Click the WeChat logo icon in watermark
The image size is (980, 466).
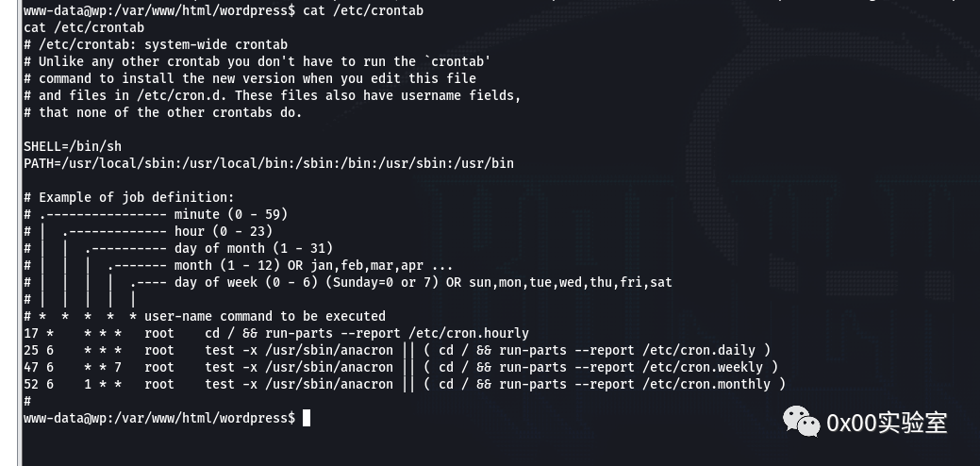[x=801, y=421]
